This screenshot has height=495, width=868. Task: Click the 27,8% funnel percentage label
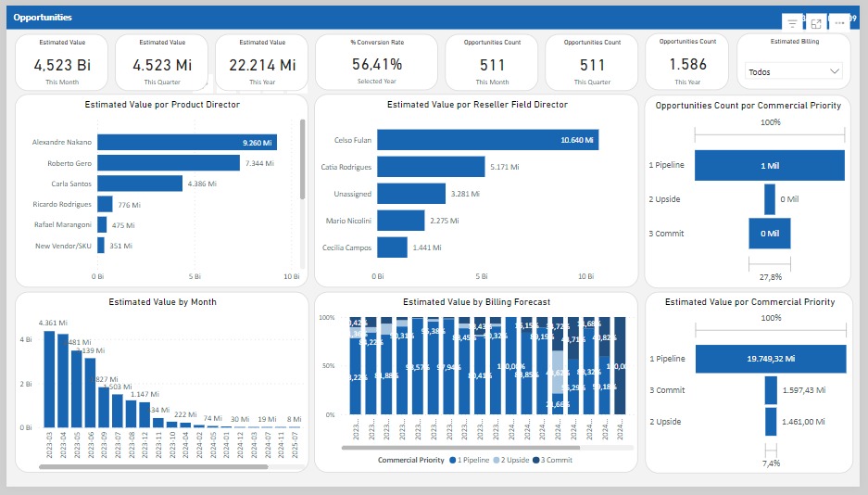click(770, 277)
